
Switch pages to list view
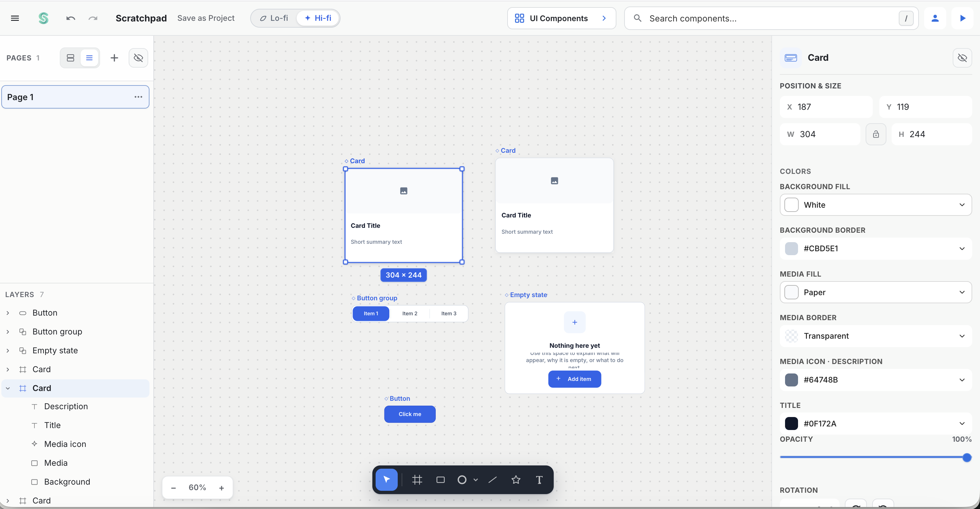(89, 58)
